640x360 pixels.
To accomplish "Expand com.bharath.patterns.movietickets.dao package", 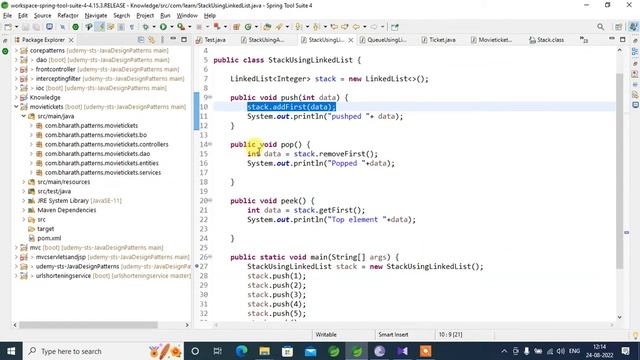I will (x=31, y=154).
